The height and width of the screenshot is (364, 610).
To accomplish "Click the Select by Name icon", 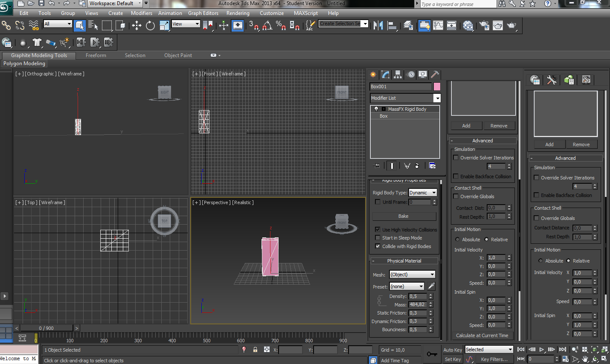I will click(93, 26).
